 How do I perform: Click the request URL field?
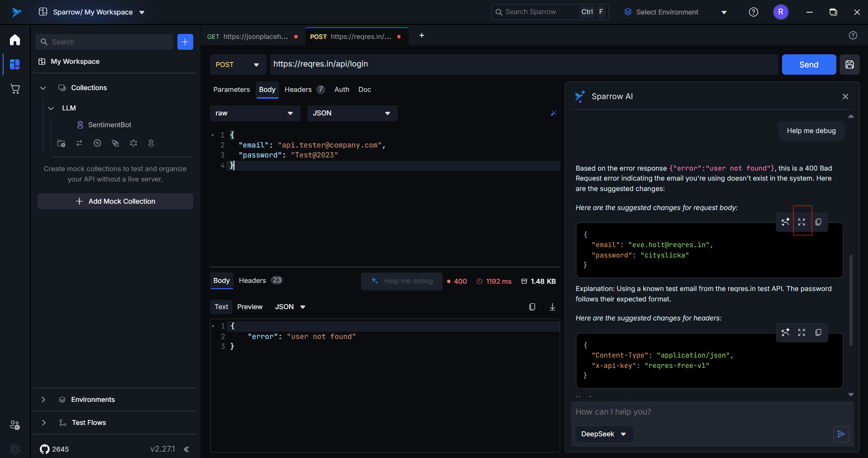(x=524, y=64)
